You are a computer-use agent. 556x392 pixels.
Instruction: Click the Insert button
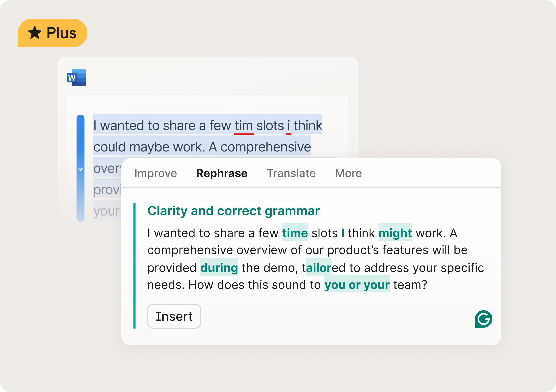tap(174, 316)
